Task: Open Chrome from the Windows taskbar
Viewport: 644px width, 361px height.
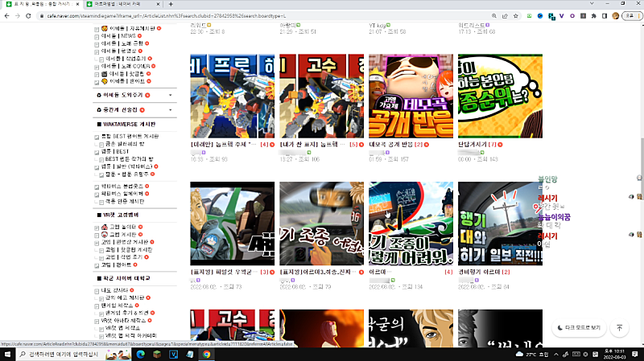Action: 207,353
